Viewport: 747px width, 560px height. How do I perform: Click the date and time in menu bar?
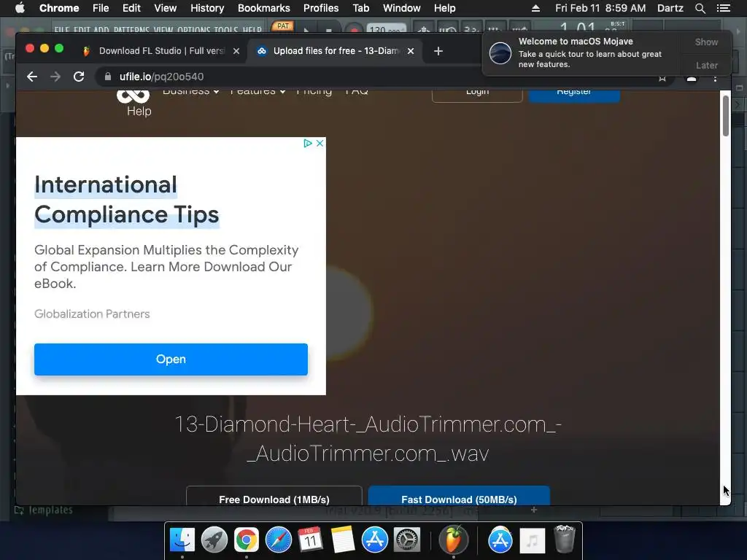[x=600, y=8]
